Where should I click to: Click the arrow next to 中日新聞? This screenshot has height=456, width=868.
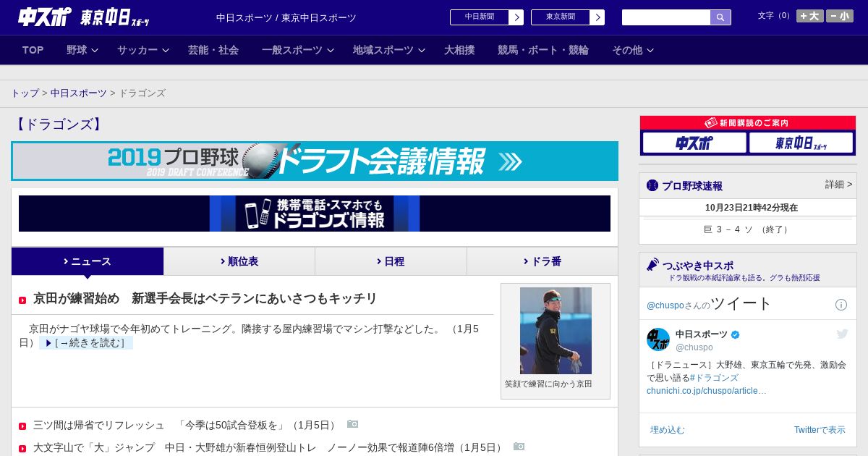516,17
